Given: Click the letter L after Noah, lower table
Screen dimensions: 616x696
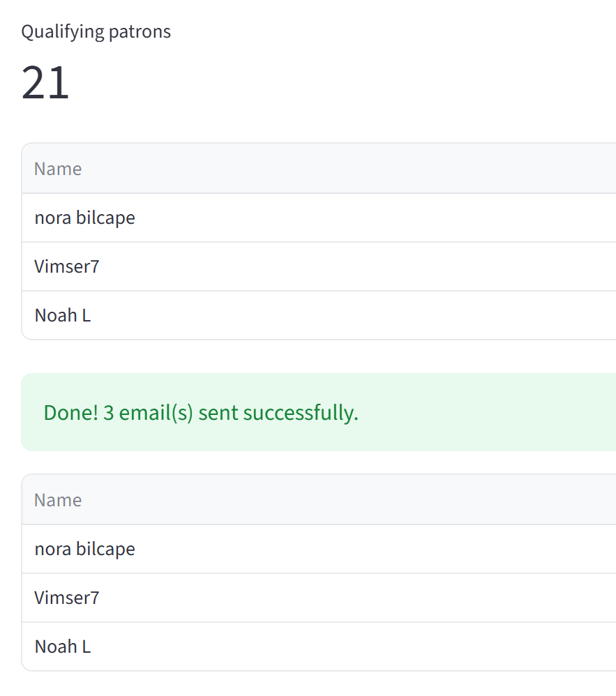Looking at the screenshot, I should (x=87, y=646).
